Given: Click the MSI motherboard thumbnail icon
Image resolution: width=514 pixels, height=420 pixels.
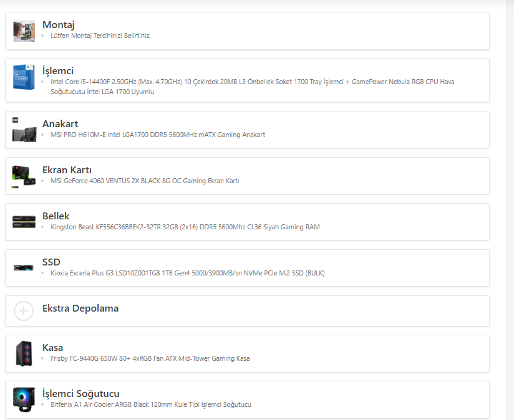Looking at the screenshot, I should tap(24, 130).
